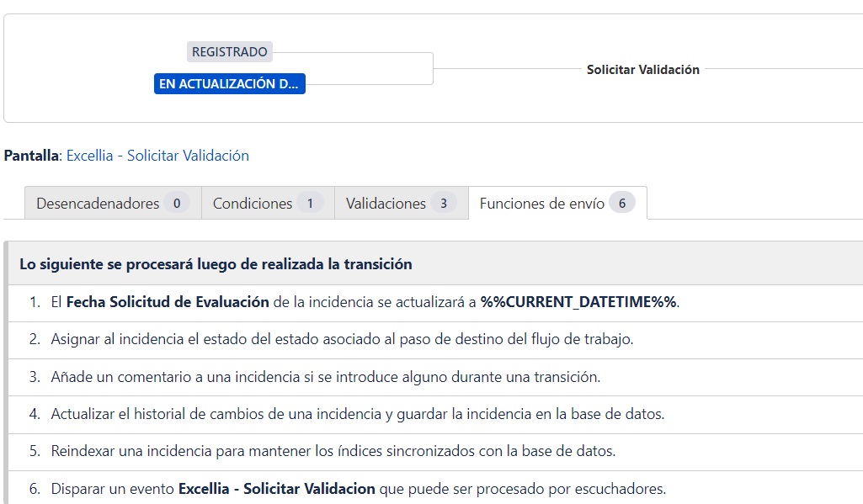The image size is (863, 504).
Task: Click the %%CURRENT_DATETIME%% value text
Action: [578, 302]
